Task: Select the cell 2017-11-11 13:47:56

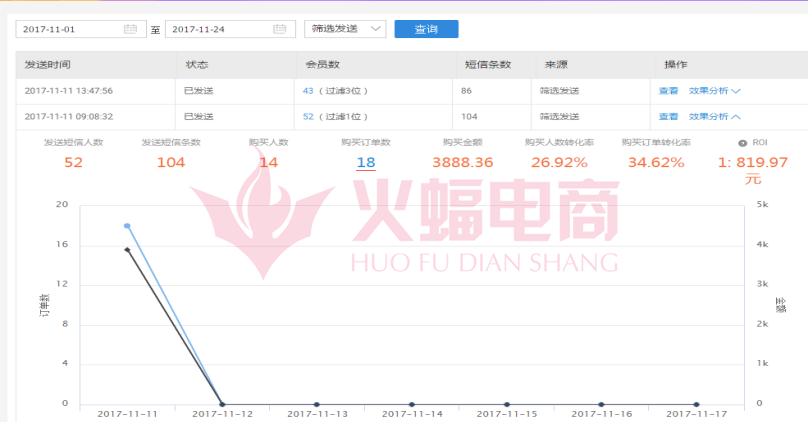Action: 69,91
